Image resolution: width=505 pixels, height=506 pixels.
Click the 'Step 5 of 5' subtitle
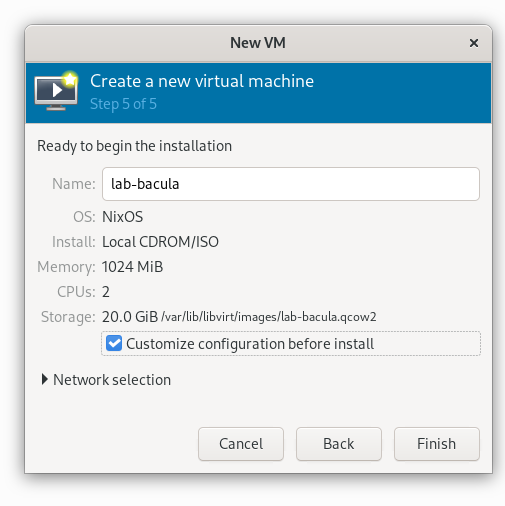click(123, 104)
